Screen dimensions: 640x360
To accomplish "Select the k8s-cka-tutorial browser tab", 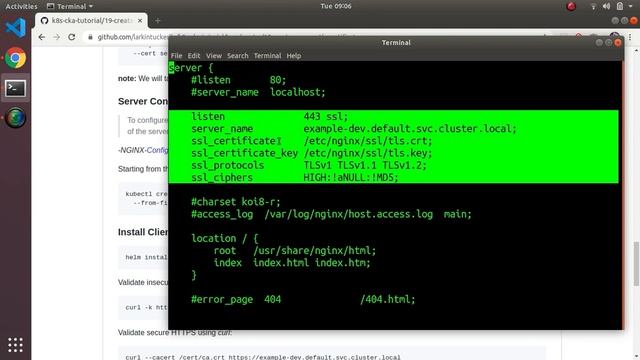I will (92, 20).
